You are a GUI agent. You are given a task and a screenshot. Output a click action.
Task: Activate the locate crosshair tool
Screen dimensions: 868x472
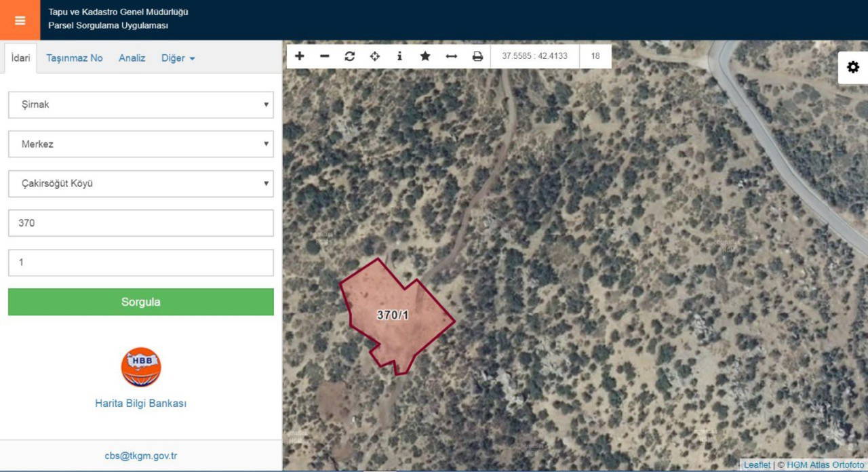point(374,56)
